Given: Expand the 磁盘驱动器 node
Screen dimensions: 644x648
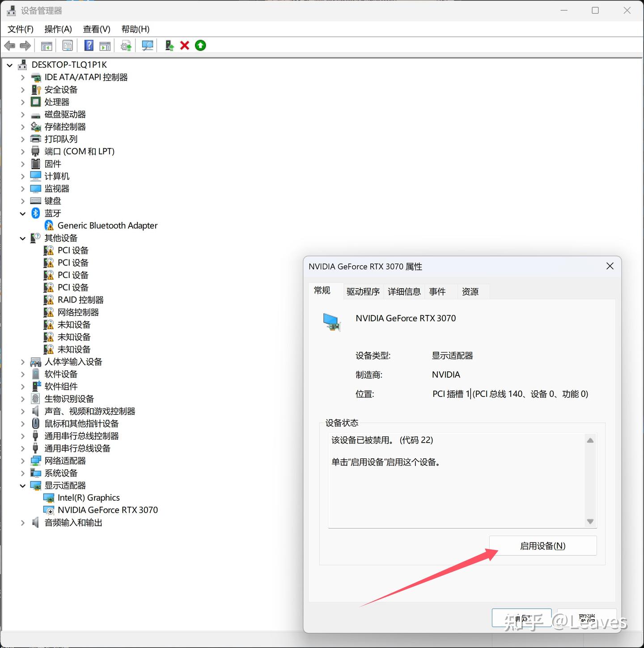Looking at the screenshot, I should pos(23,115).
